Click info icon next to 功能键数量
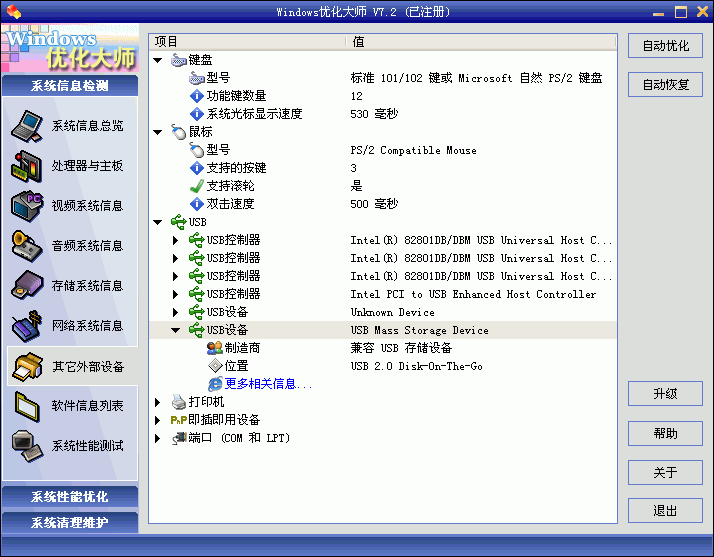The height and width of the screenshot is (557, 714). pos(197,96)
